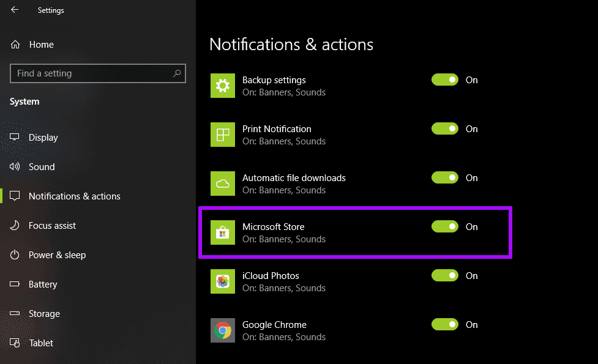This screenshot has height=364, width=598.
Task: Click the Settings window title text
Action: pyautogui.click(x=51, y=10)
